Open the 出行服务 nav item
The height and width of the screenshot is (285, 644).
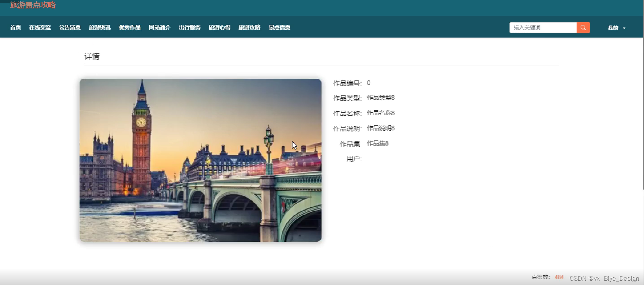coord(190,27)
